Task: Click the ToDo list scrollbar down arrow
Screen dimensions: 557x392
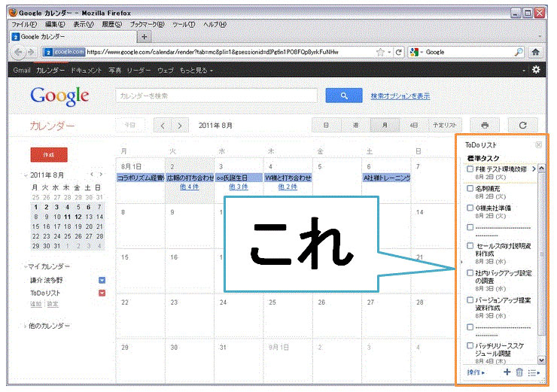Action: point(541,360)
